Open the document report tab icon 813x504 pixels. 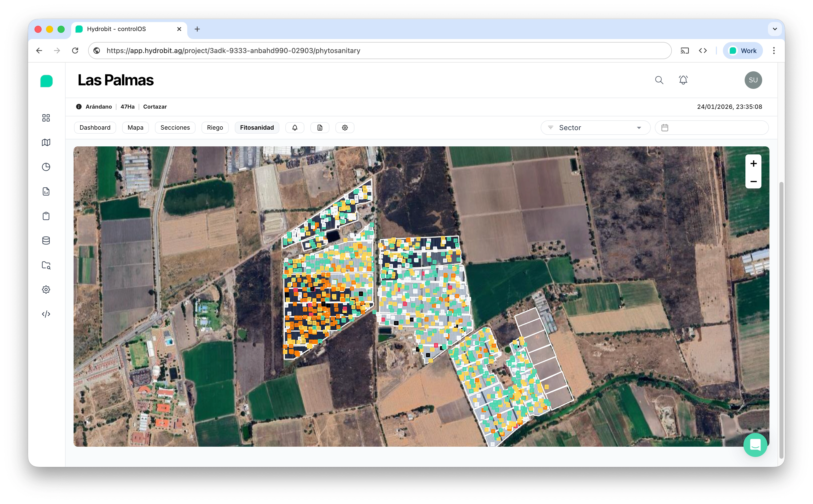click(320, 128)
